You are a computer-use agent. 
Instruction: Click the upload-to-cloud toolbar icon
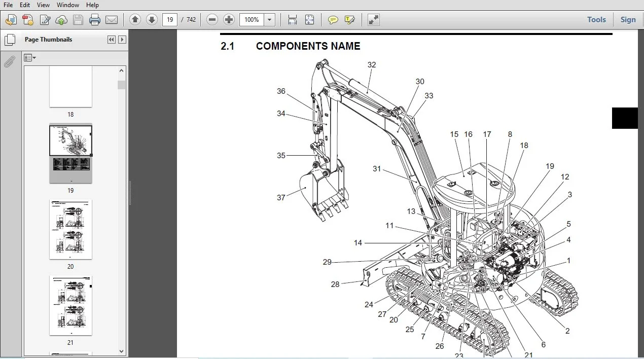point(61,20)
